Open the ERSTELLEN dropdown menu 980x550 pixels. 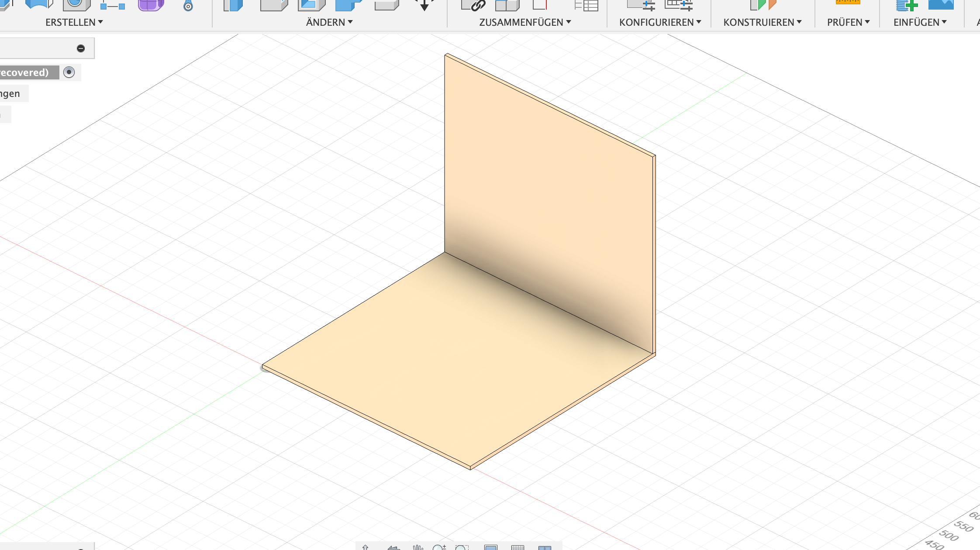pyautogui.click(x=74, y=22)
